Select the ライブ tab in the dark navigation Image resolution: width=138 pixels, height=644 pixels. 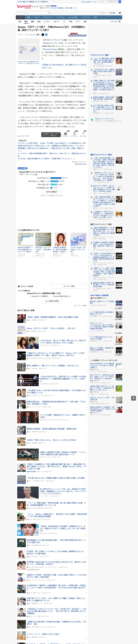(x=37, y=17)
